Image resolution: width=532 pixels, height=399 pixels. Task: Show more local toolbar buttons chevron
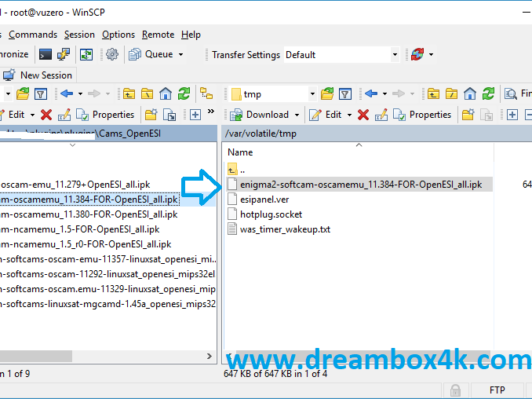pos(211,112)
